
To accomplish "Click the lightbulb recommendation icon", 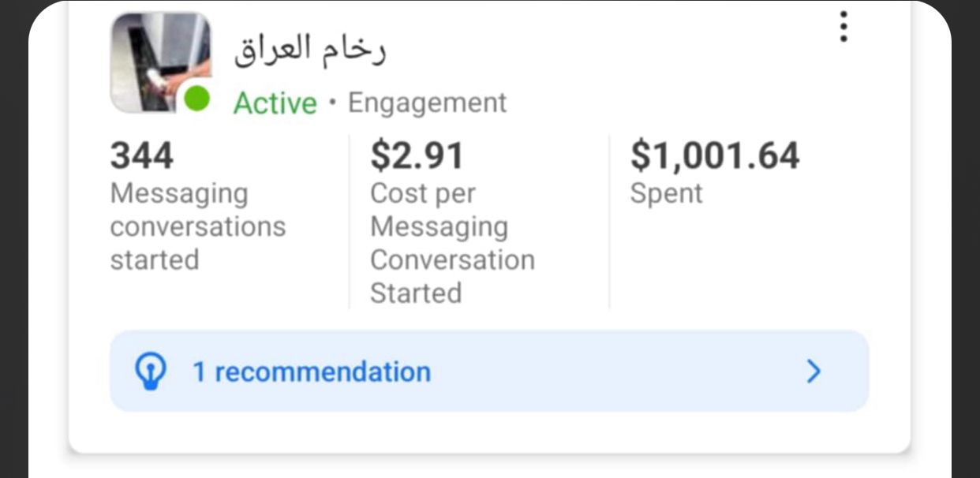I will pos(151,372).
